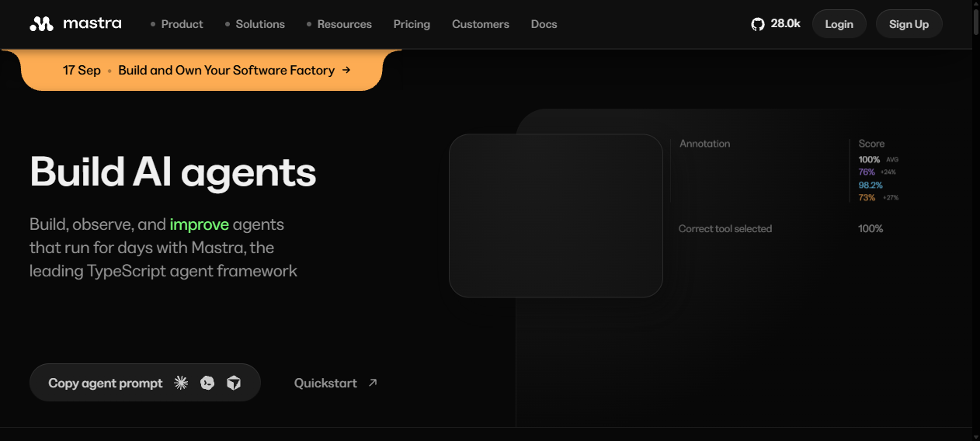Expand the Resources dropdown menu
The image size is (980, 441).
coord(339,24)
